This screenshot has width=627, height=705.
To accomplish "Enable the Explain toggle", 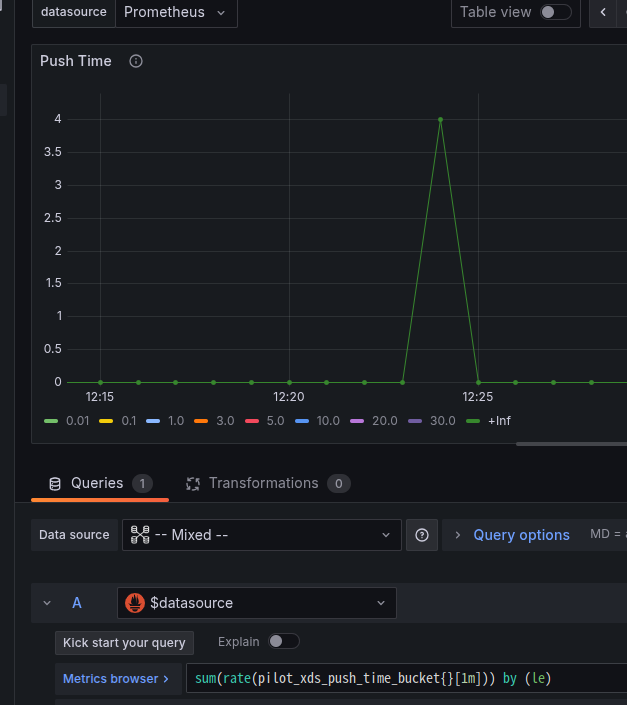I will click(x=284, y=641).
